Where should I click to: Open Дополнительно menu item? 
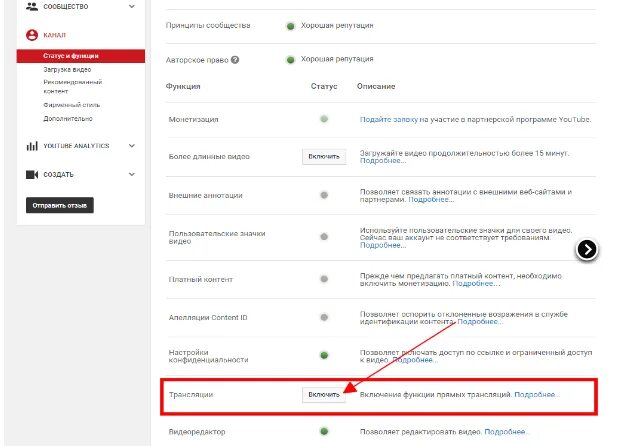(68, 118)
